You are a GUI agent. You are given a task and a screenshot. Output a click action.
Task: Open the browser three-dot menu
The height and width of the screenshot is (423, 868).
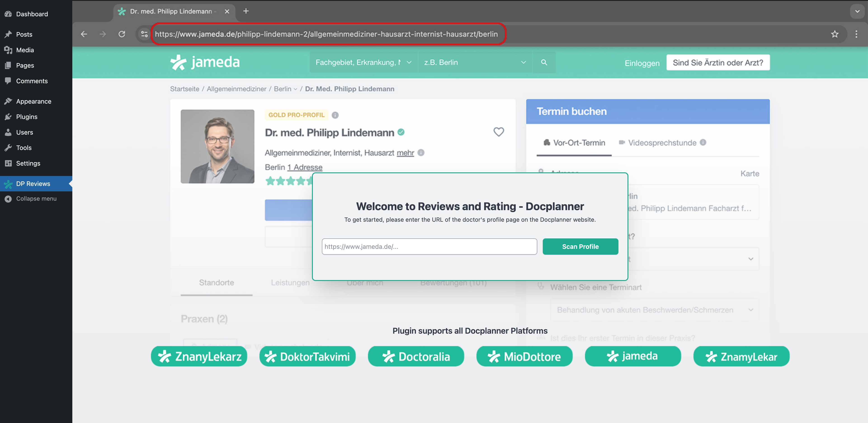pos(856,34)
